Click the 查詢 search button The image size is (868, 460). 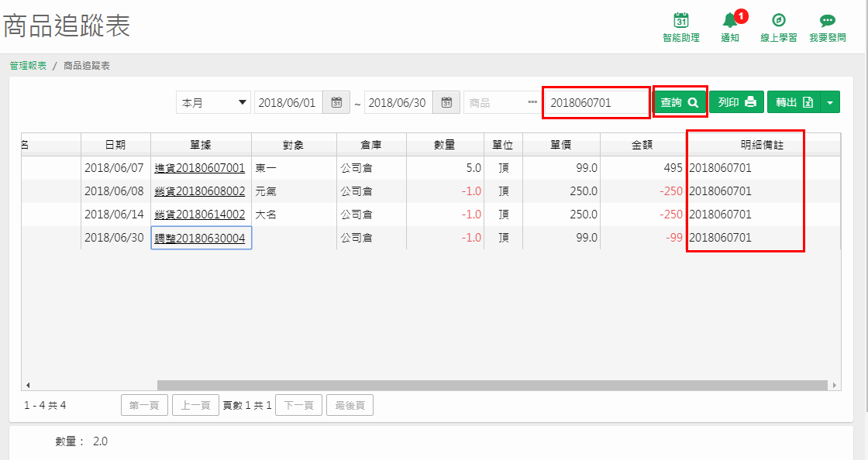coord(680,102)
